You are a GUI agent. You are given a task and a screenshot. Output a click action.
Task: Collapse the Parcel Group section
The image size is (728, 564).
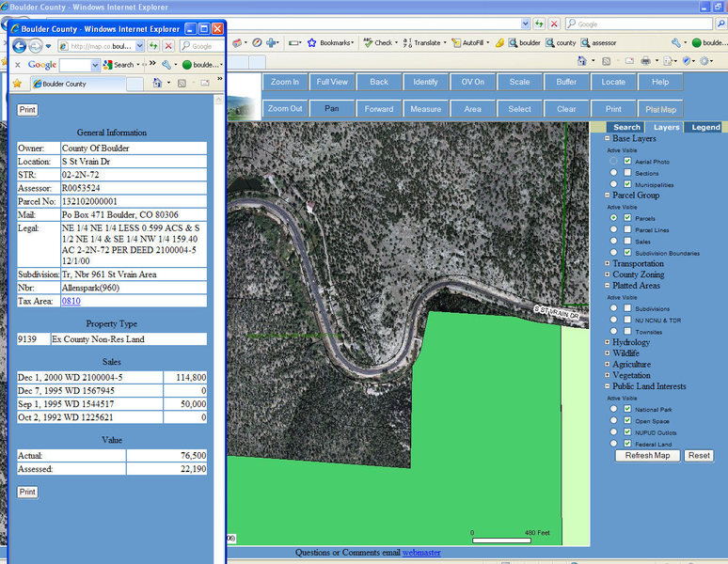[608, 195]
